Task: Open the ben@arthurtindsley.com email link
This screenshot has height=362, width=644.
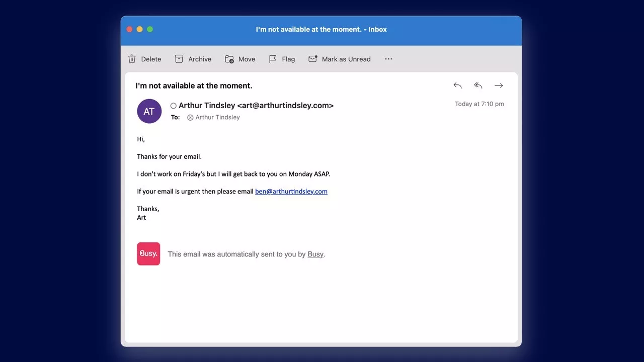Action: [291, 191]
